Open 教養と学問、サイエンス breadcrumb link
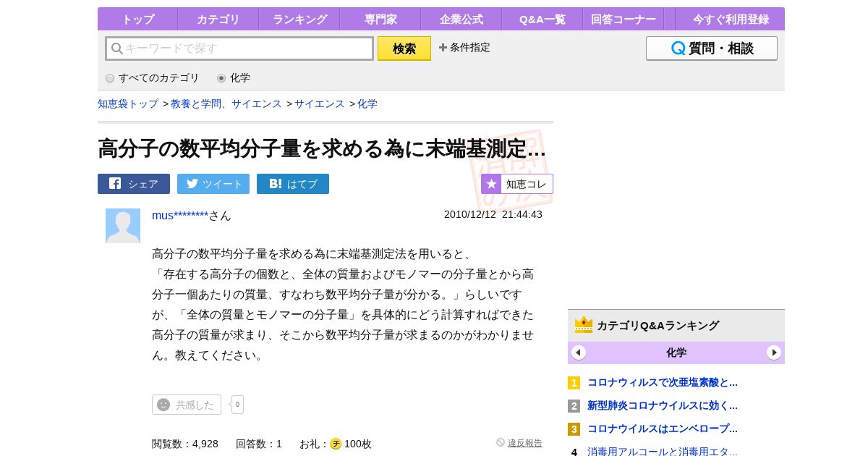This screenshot has width=868, height=456. (x=226, y=104)
